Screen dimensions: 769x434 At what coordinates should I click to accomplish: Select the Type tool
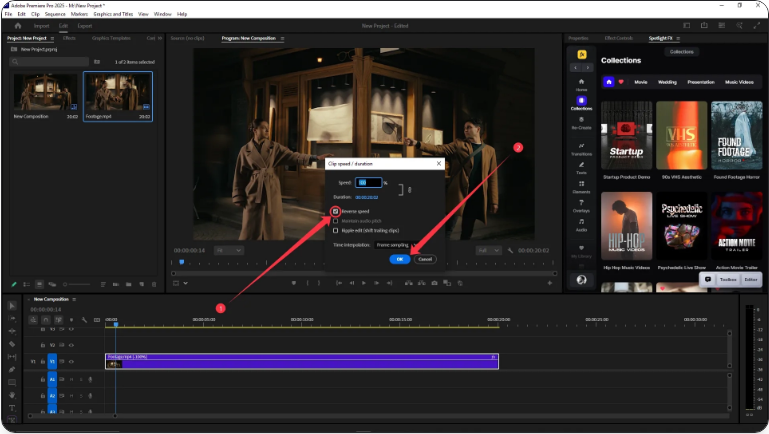coord(12,408)
